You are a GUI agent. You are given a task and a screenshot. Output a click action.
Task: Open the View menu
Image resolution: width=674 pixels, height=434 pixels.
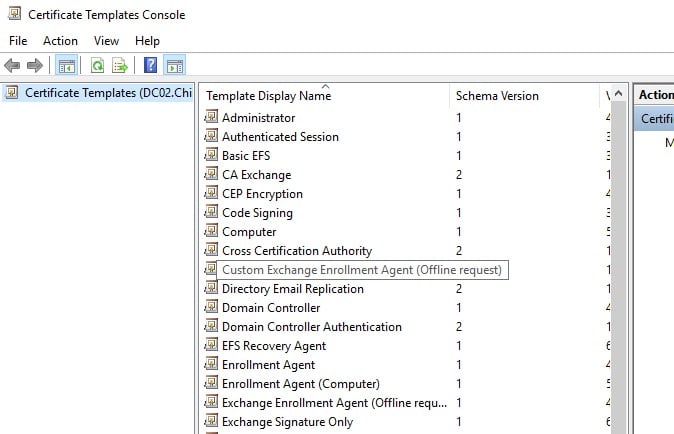point(106,41)
